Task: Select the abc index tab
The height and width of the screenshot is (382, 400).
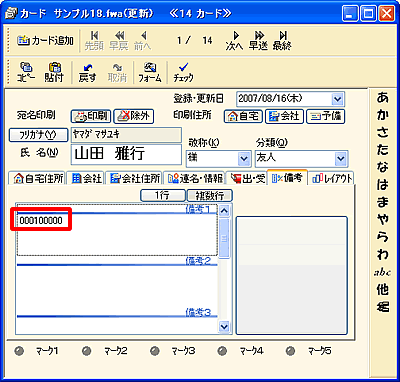Action: click(382, 273)
